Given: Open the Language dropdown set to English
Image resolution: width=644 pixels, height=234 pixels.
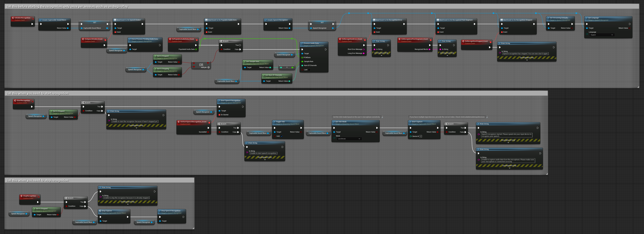Looking at the screenshot, I should tap(602, 35).
